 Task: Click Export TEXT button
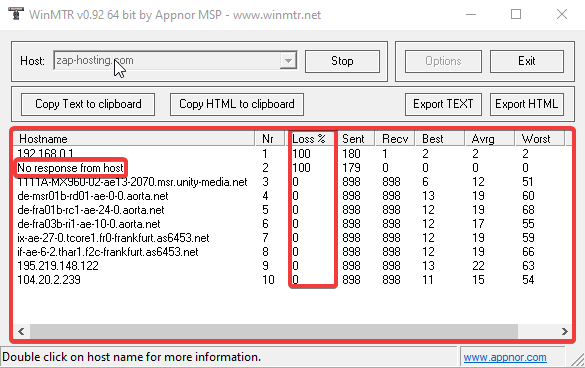coord(443,104)
